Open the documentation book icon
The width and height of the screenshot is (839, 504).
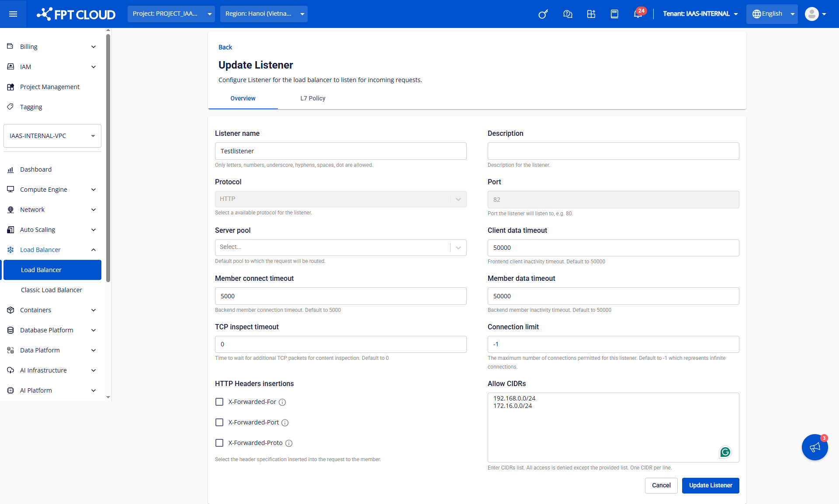[x=614, y=14]
